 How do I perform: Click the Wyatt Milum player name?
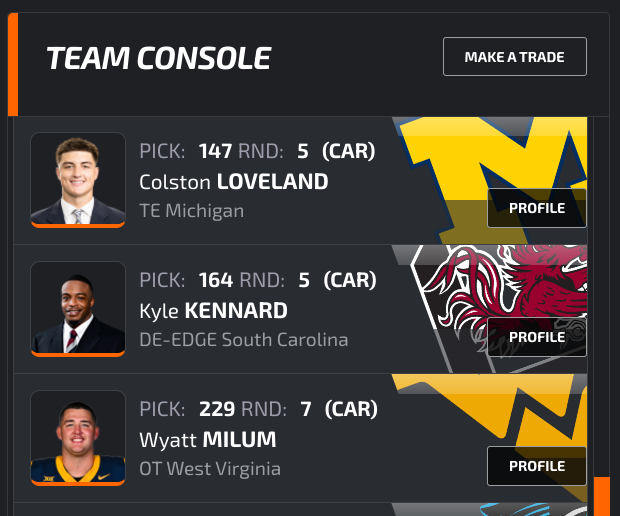[x=208, y=440]
